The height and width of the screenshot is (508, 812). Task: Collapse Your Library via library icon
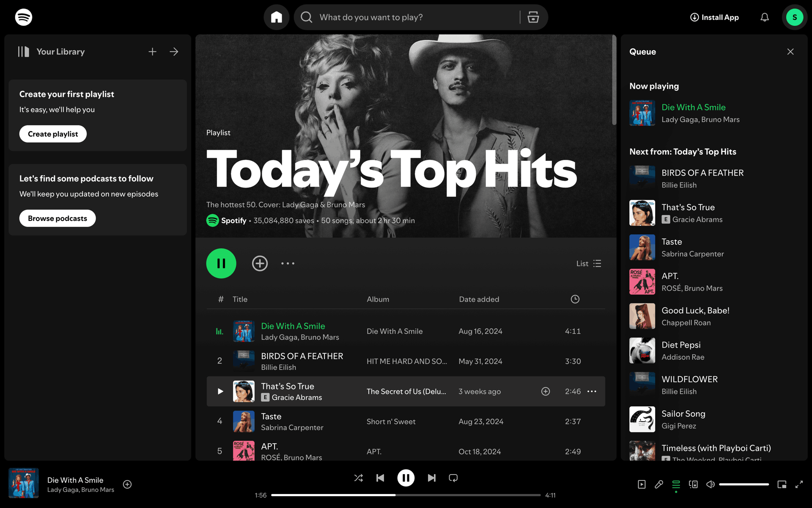click(x=24, y=52)
